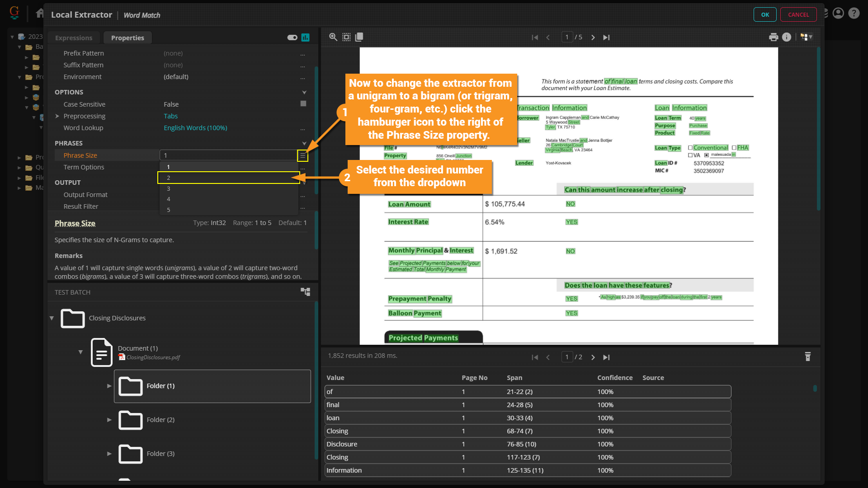Click the CANCEL button

798,14
